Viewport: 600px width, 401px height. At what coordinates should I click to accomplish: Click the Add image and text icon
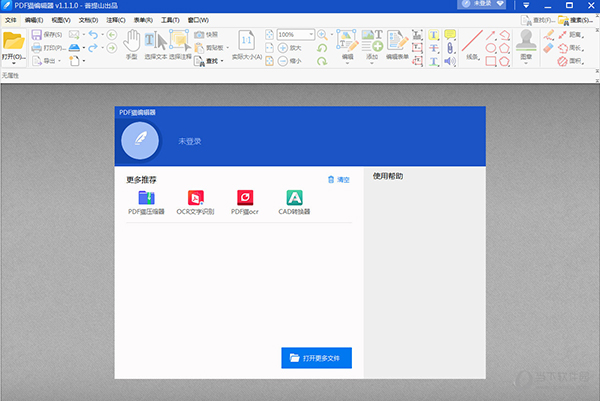[372, 41]
